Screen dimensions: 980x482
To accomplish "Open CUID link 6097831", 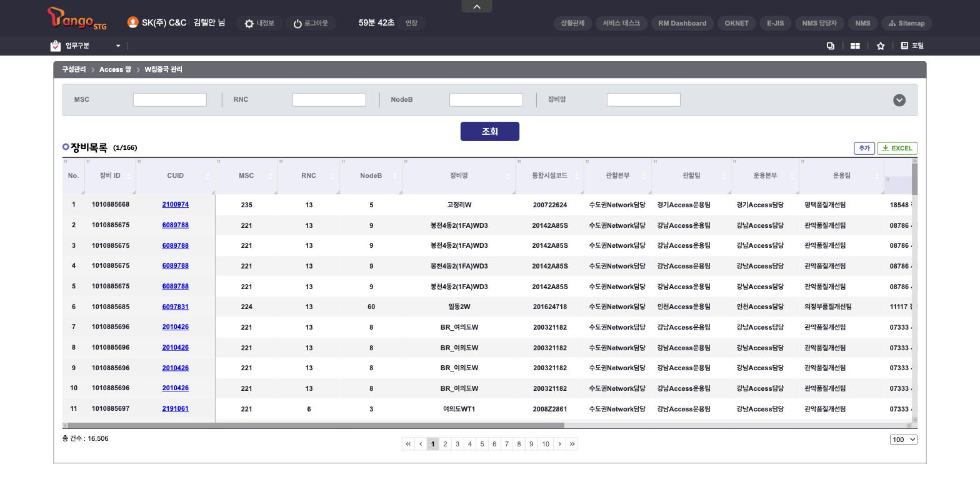I will point(175,307).
